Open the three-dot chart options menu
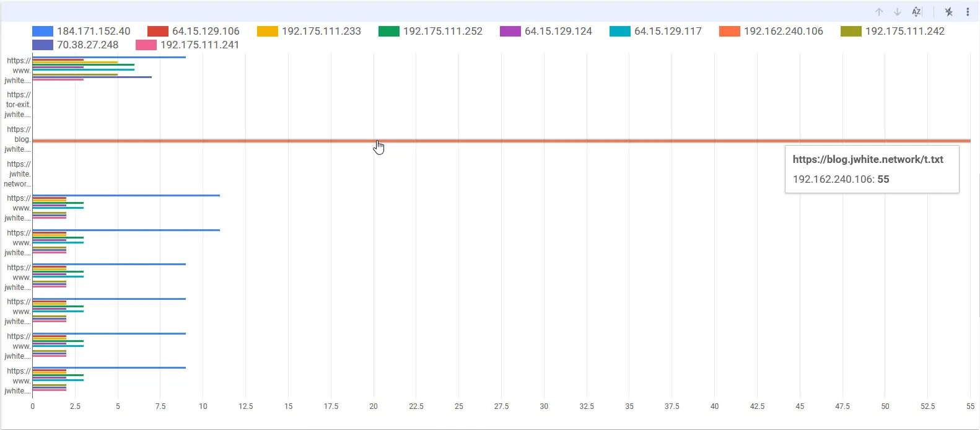This screenshot has width=980, height=430. 968,12
